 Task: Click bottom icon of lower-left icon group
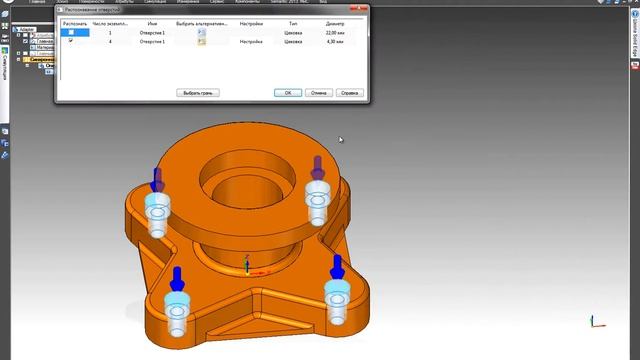pos(5,155)
